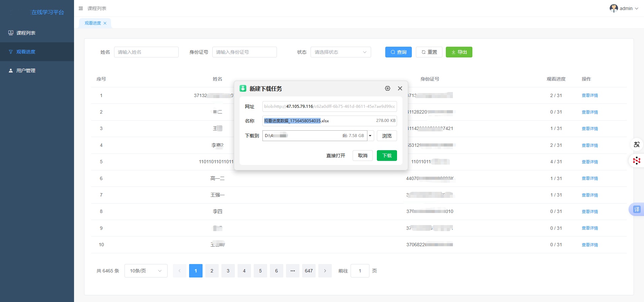
Task: Click the admin user avatar
Action: 614,8
